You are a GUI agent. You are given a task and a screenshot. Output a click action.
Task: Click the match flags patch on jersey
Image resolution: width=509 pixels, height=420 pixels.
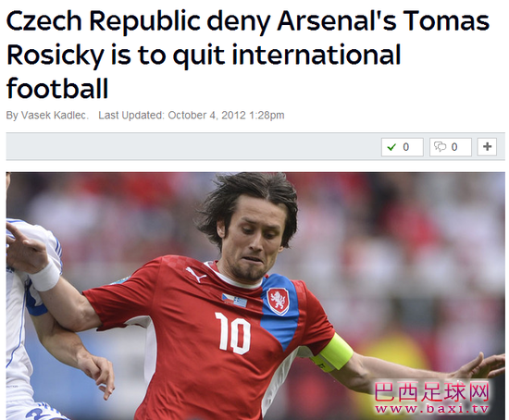click(x=234, y=301)
